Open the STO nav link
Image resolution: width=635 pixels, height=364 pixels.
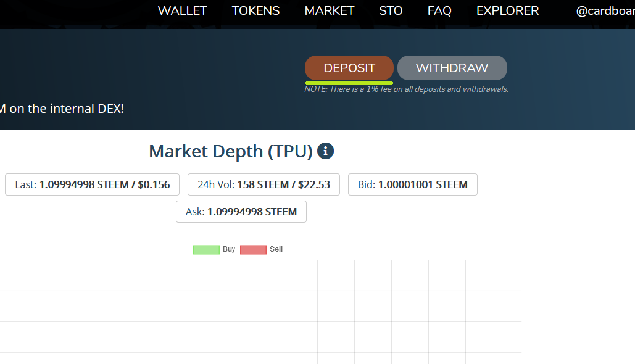click(x=391, y=10)
